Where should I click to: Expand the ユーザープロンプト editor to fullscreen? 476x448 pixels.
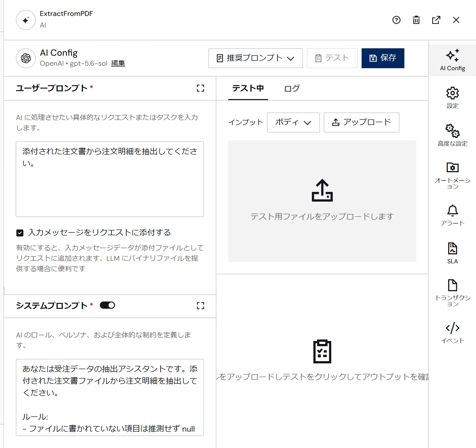pos(200,88)
